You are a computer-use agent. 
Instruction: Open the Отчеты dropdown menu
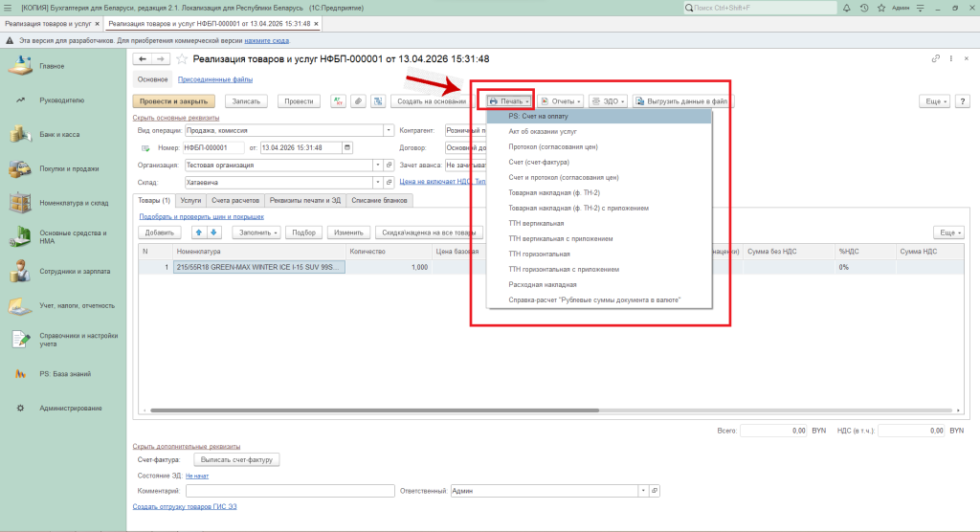[561, 100]
